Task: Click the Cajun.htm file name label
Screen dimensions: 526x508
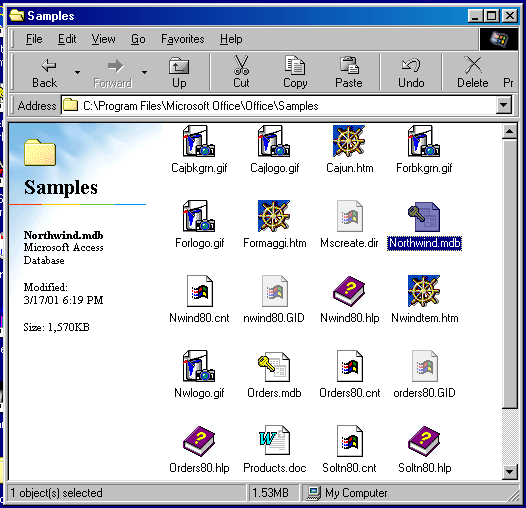Action: point(350,168)
